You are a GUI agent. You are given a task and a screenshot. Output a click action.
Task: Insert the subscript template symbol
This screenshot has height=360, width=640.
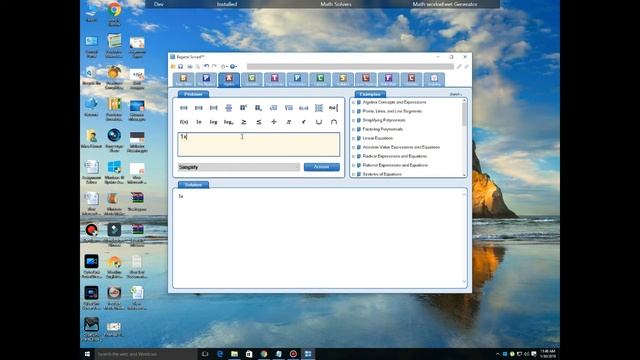[258, 108]
